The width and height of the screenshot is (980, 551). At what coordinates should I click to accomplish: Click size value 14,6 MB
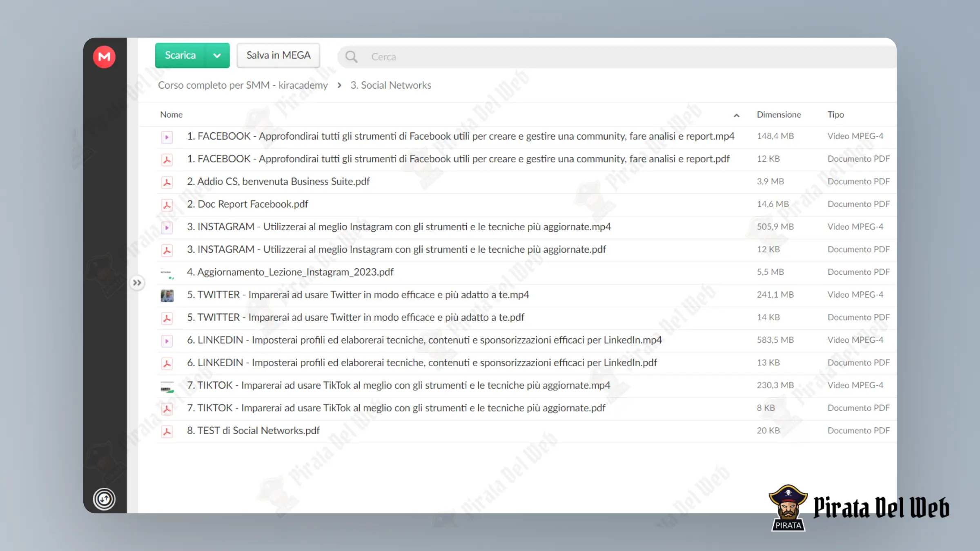coord(773,204)
